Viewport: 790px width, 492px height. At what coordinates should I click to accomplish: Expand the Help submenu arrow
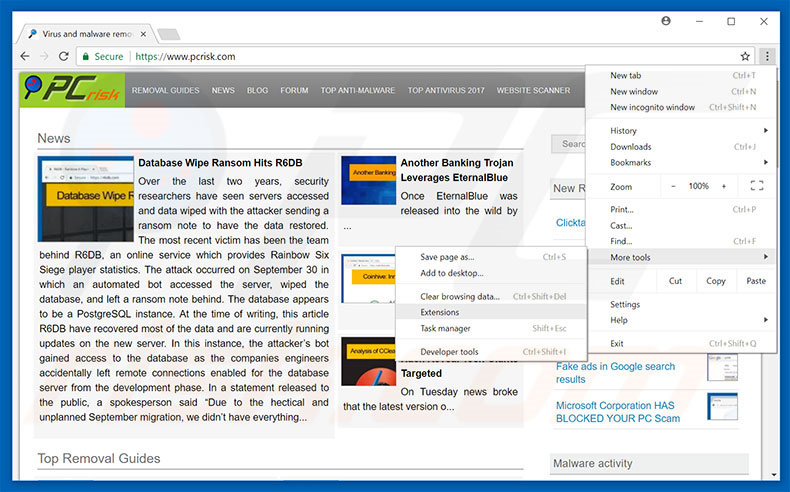[766, 320]
